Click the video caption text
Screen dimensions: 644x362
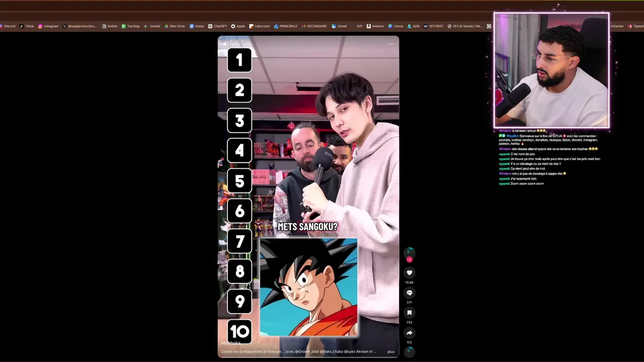point(298,352)
